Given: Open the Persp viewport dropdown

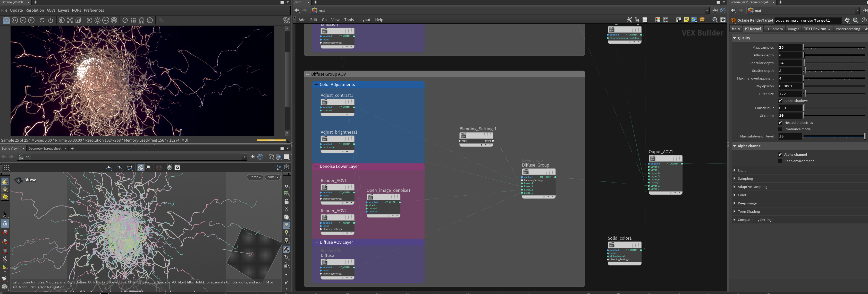Looking at the screenshot, I should [255, 177].
